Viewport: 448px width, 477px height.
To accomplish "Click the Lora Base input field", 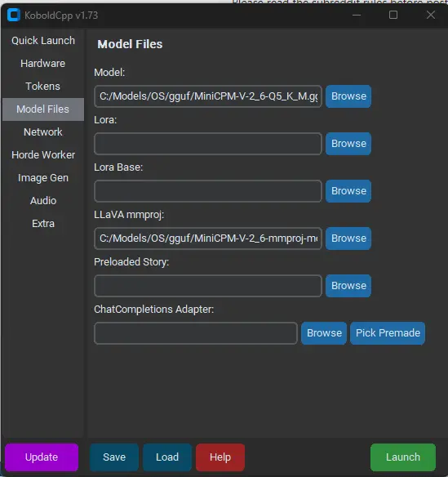I will 208,191.
